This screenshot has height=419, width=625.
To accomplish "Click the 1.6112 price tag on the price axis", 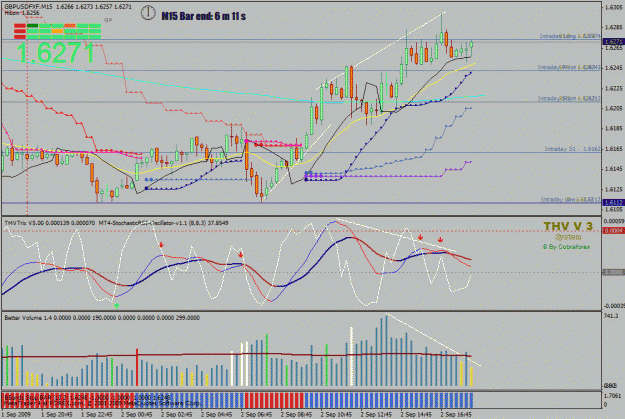I will 613,203.
